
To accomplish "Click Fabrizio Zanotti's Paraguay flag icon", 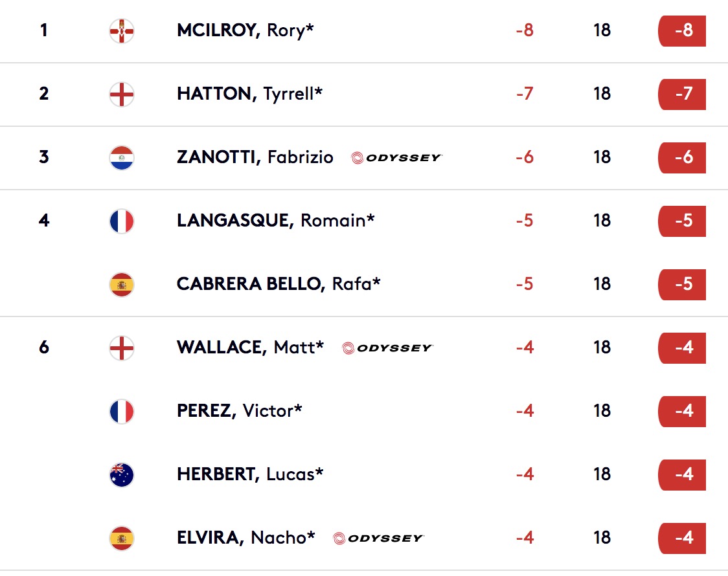I will click(x=122, y=158).
